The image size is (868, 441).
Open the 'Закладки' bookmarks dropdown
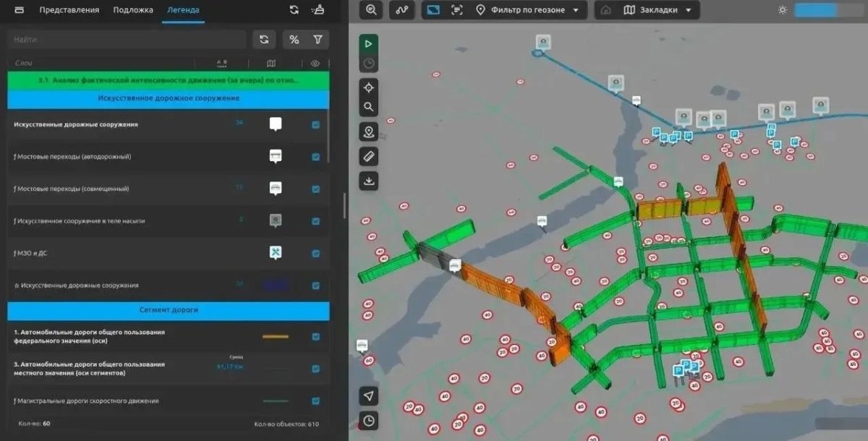tap(658, 10)
